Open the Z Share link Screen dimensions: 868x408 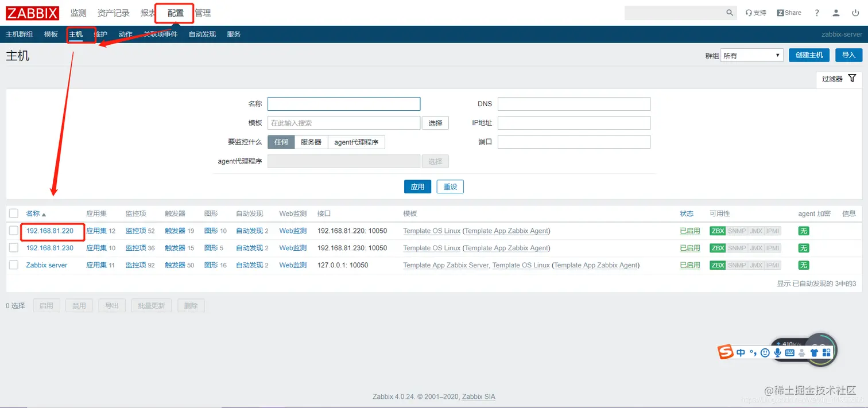point(789,13)
